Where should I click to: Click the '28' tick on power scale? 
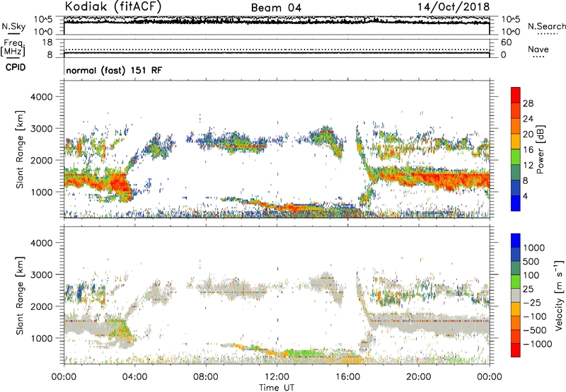tap(528, 103)
